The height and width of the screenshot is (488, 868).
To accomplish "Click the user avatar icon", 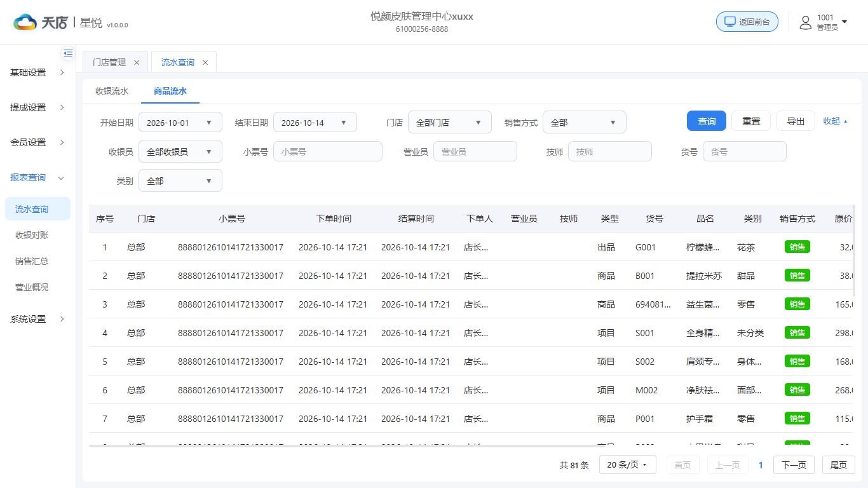I will pyautogui.click(x=806, y=23).
